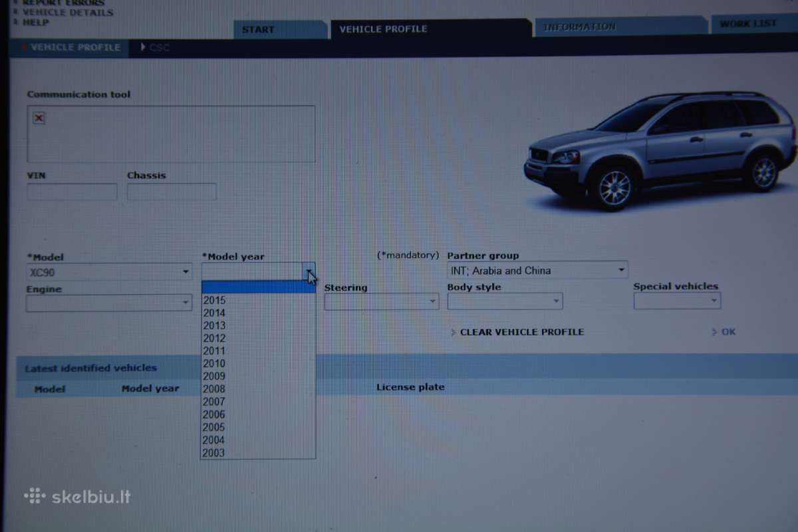Choose model year 2006
Viewport: 798px width, 532px height.
coord(258,414)
